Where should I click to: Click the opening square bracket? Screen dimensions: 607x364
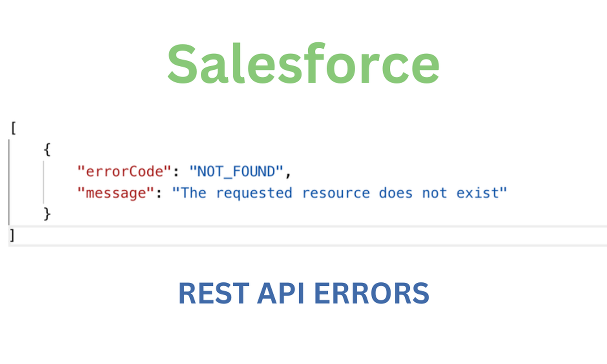[13, 128]
